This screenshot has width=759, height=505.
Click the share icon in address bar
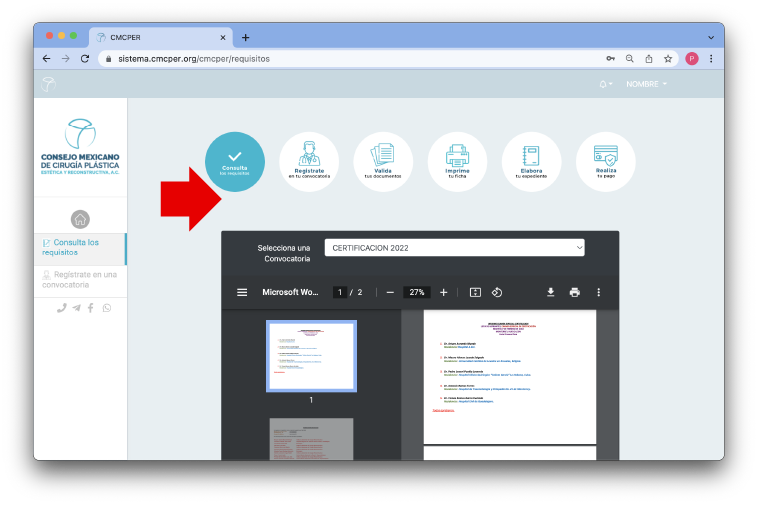point(649,59)
